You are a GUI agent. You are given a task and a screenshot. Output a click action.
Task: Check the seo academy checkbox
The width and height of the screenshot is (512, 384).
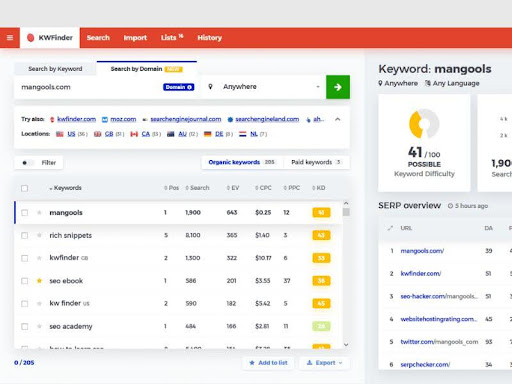point(24,326)
